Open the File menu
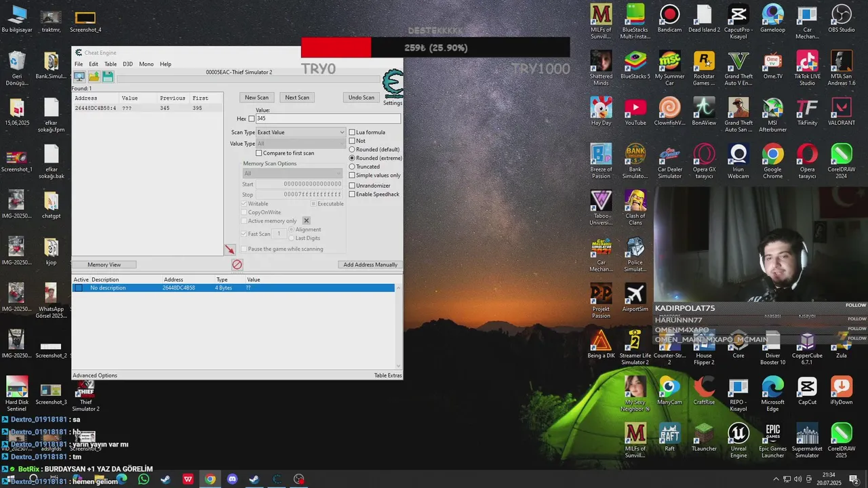 point(79,64)
